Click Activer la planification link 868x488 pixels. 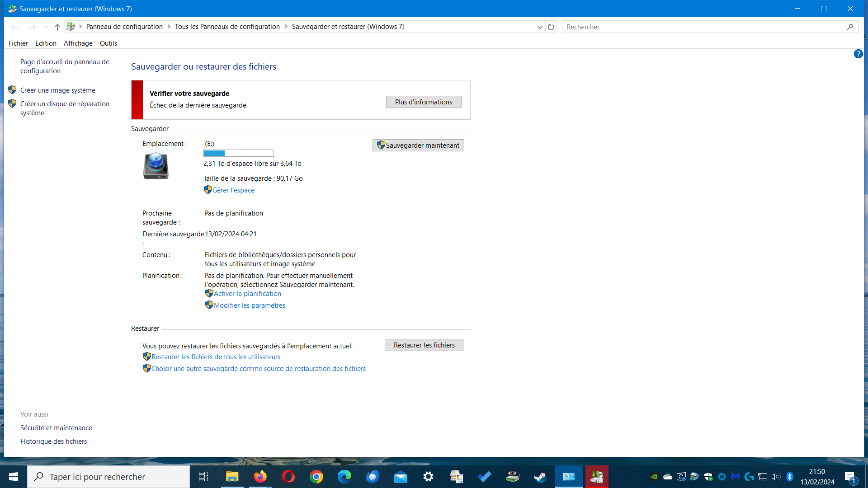click(x=247, y=294)
